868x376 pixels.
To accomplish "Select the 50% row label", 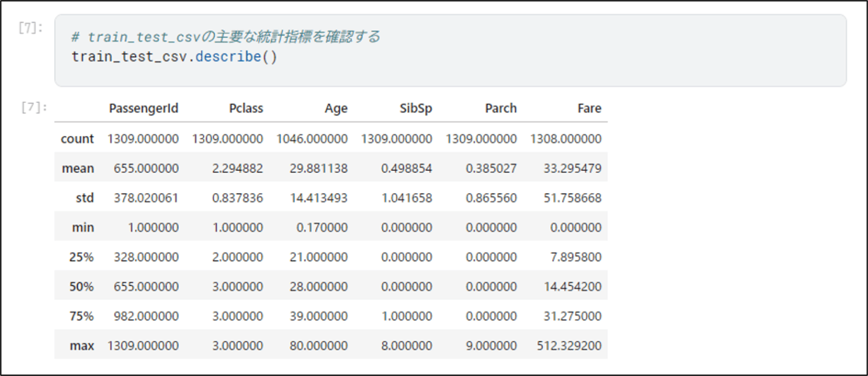I will point(83,287).
